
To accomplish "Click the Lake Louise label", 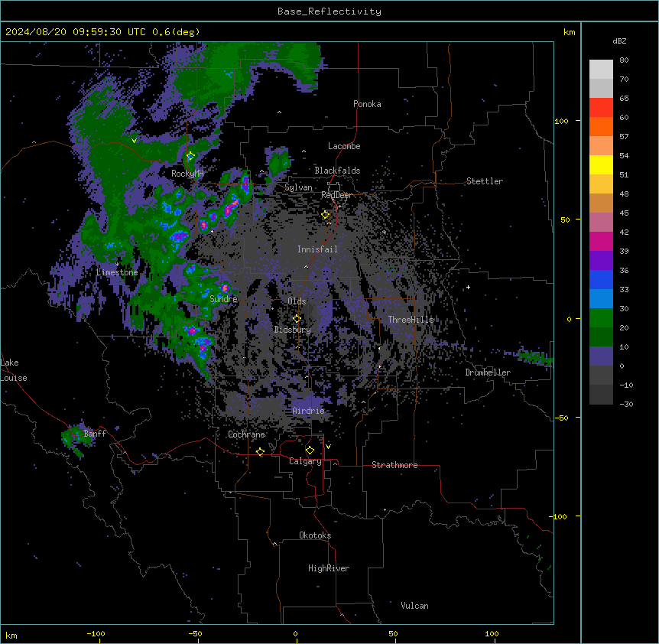I will pos(14,370).
